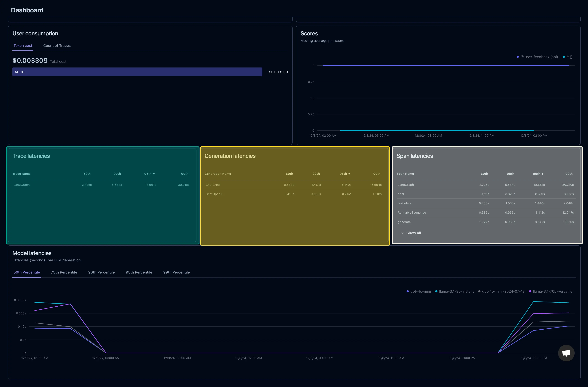Sort Span latencies by 90th column

[510, 174]
